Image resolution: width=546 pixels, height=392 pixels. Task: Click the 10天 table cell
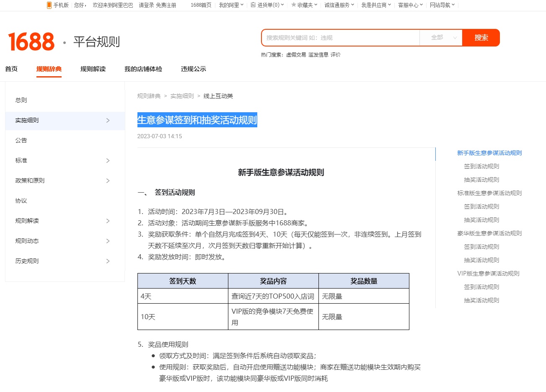[x=183, y=317]
